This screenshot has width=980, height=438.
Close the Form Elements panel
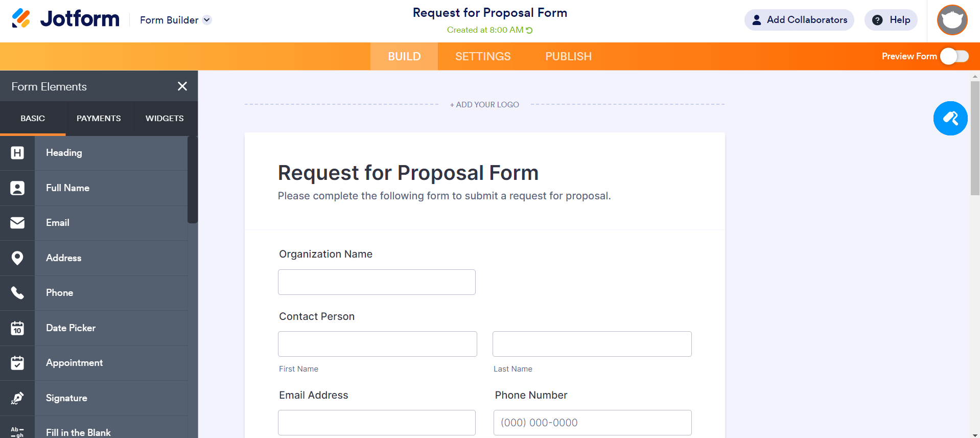[x=182, y=86]
